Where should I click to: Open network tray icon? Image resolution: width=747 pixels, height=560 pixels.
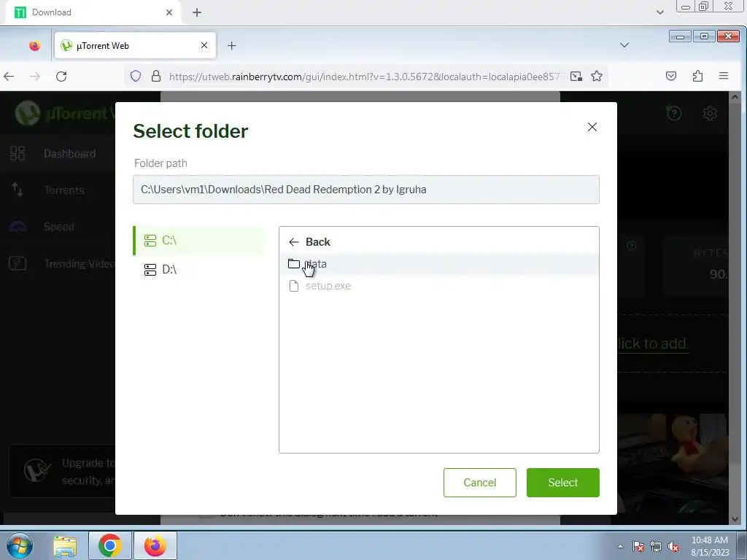click(x=656, y=546)
